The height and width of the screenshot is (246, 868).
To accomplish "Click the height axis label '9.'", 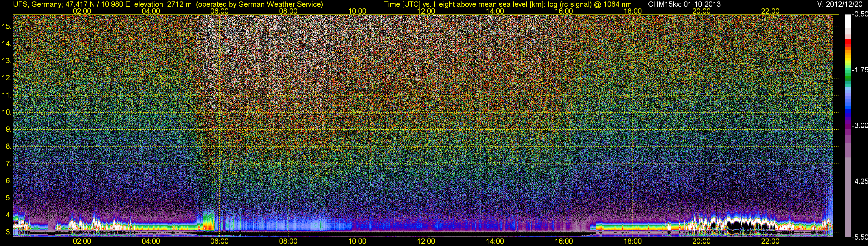I will click(8, 129).
